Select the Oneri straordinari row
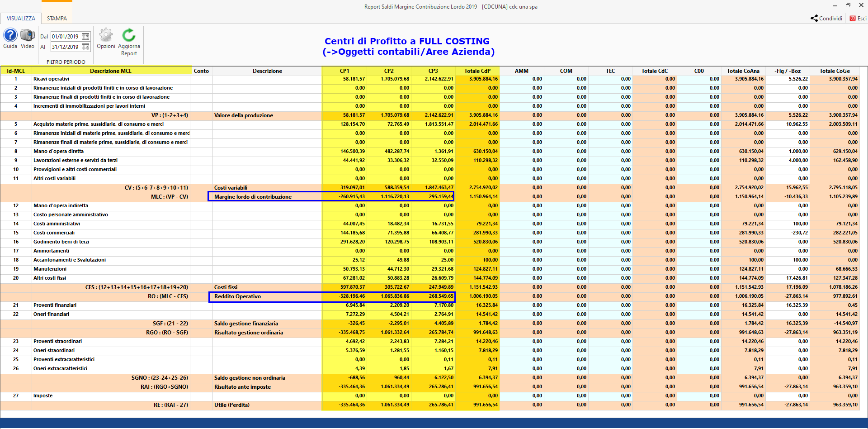The height and width of the screenshot is (429, 868). tap(429, 351)
